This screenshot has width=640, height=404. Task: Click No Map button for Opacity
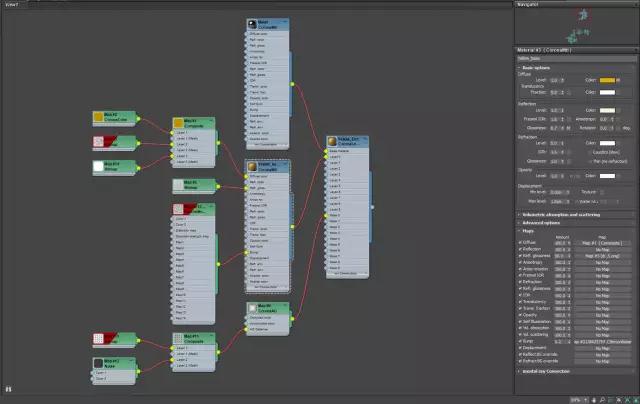602,315
